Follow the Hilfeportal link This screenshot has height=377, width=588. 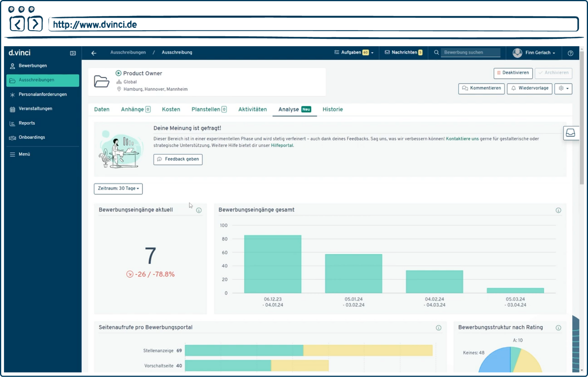point(282,146)
